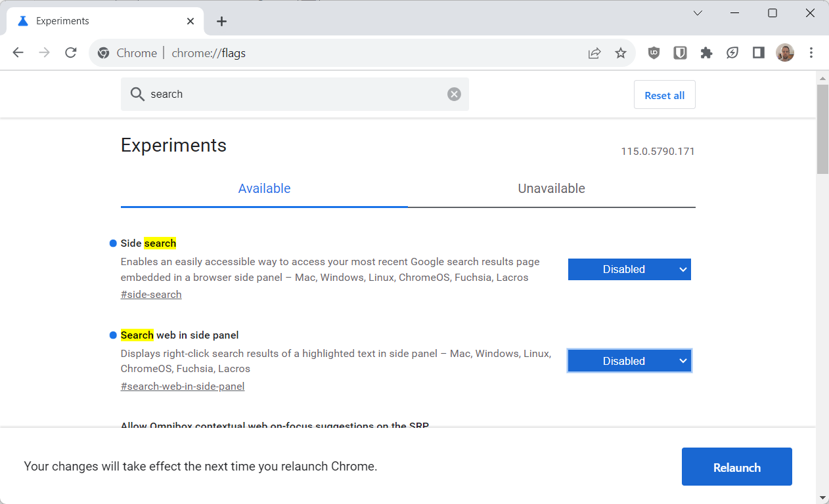829x504 pixels.
Task: Open the #search-web-in-side-panel anchor link
Action: [x=183, y=387]
